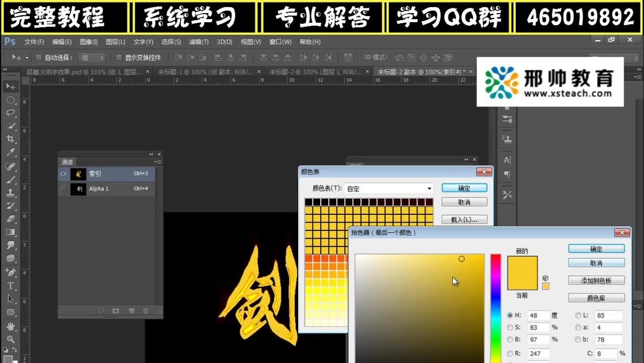Click the 添加到色板 button in the color picker
Screen dimensions: 644x363
[x=596, y=279]
